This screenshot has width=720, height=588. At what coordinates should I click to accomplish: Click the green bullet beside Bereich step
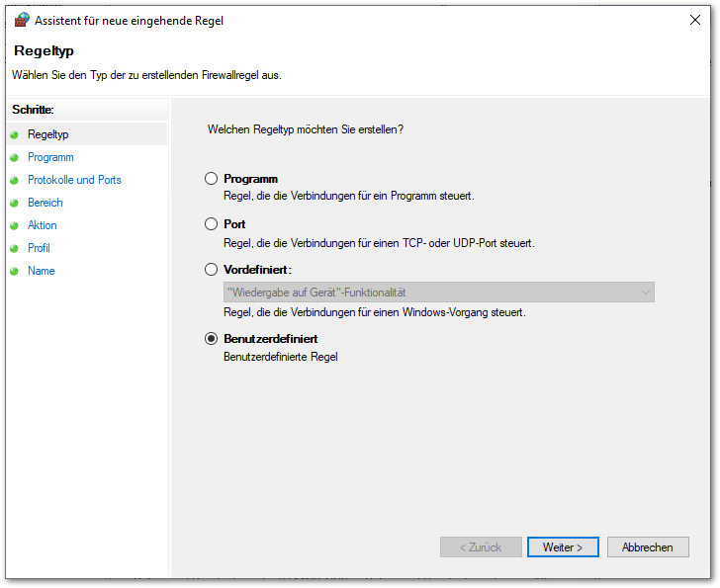click(14, 203)
